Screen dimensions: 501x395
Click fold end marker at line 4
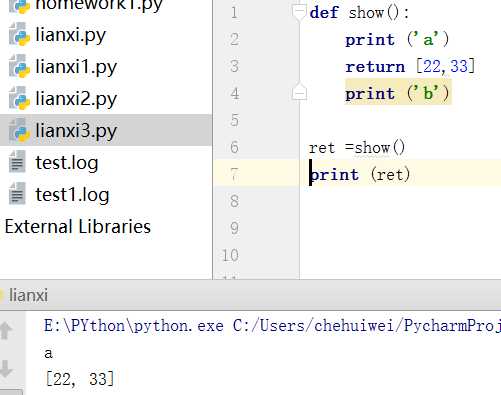coord(299,92)
